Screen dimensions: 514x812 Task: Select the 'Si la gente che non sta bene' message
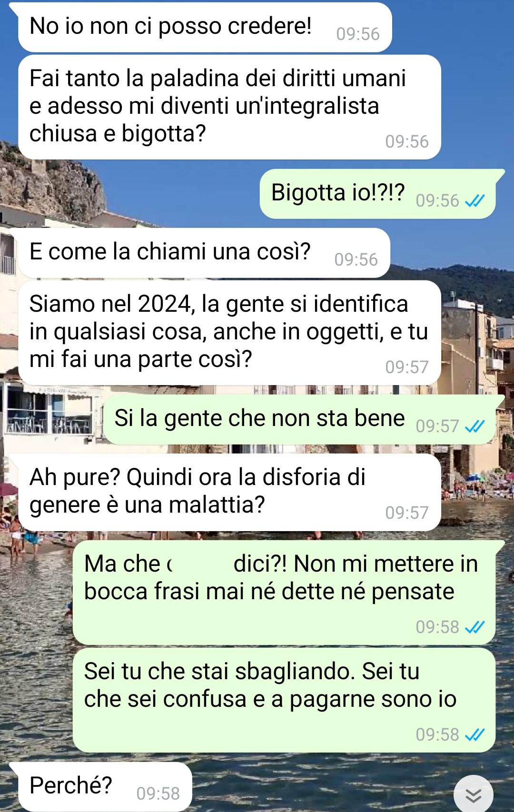pos(299,419)
